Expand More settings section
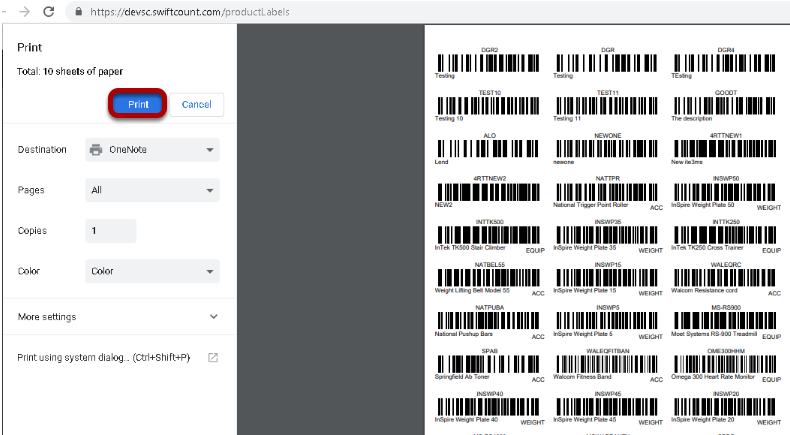 pos(119,317)
